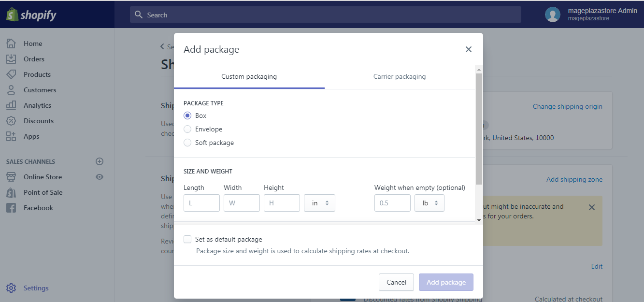The height and width of the screenshot is (302, 644).
Task: Click the Shopify logo
Action: coord(31,15)
